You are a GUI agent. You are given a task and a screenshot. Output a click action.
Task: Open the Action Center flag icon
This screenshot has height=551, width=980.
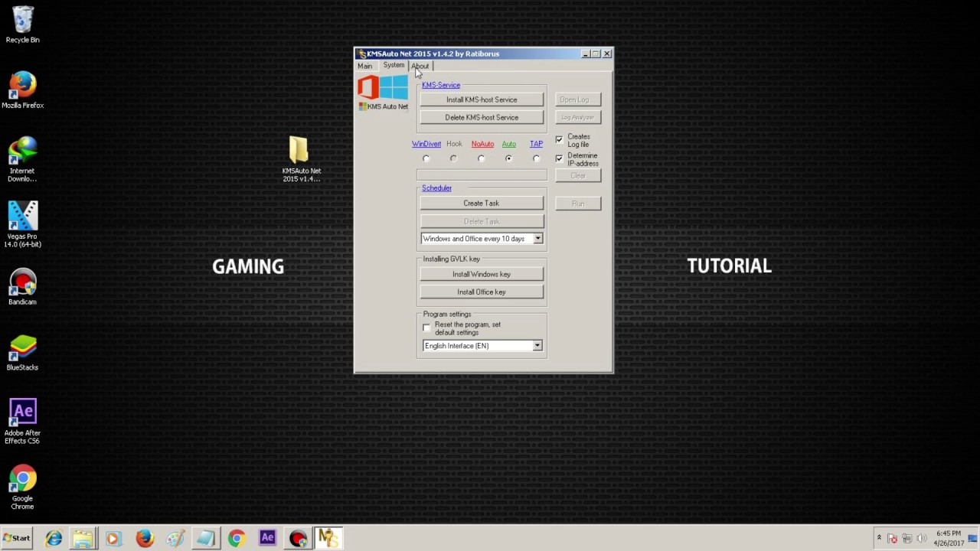893,539
